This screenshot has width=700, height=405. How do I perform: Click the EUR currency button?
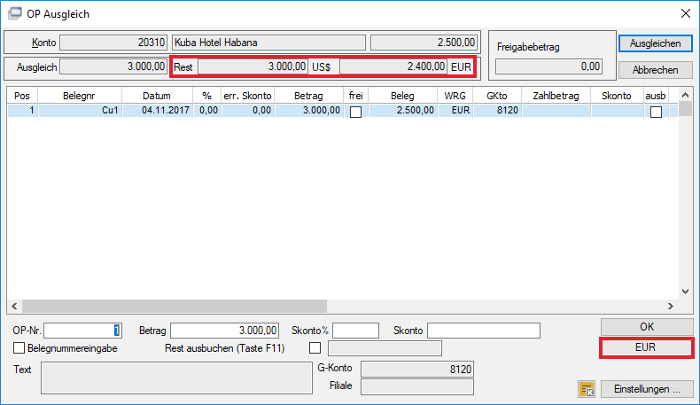pos(646,347)
